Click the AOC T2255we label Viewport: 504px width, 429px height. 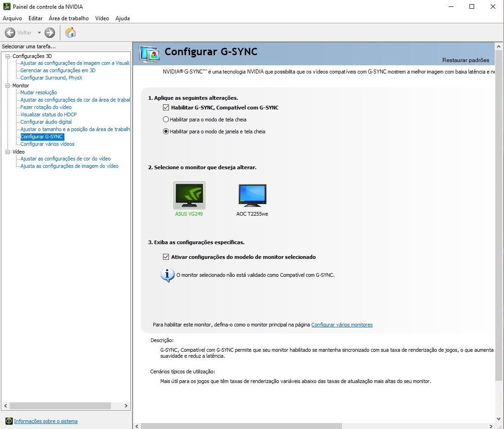point(252,214)
